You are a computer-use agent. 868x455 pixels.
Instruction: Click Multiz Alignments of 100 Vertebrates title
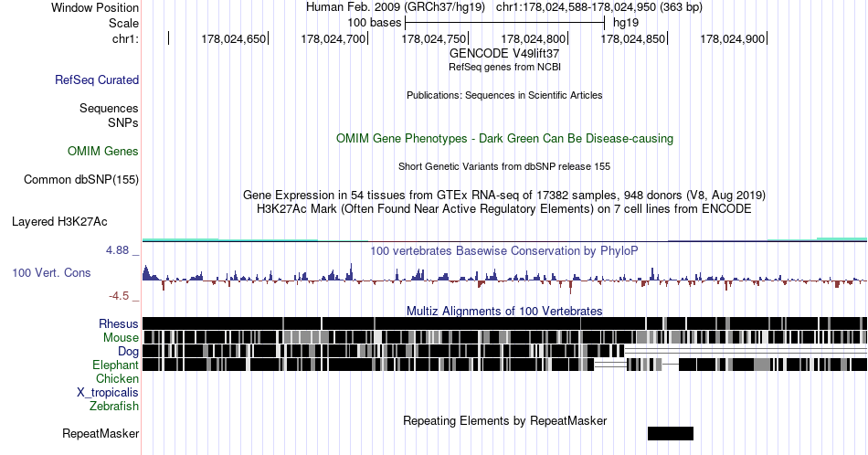504,311
